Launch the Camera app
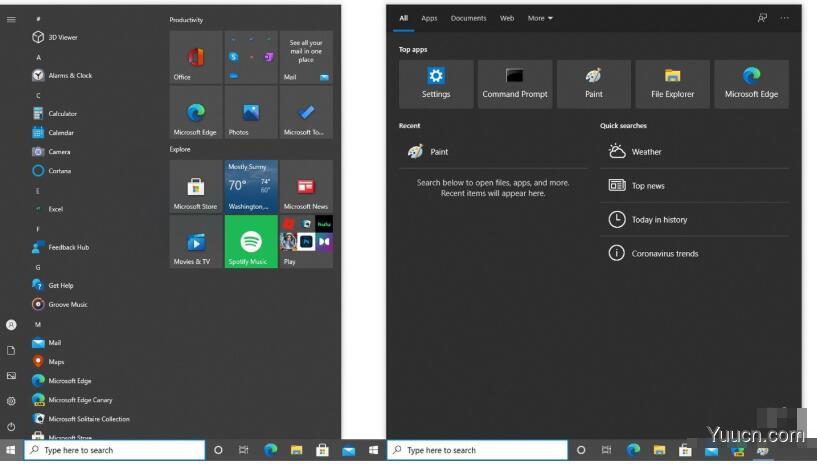The width and height of the screenshot is (817, 464). (x=51, y=152)
